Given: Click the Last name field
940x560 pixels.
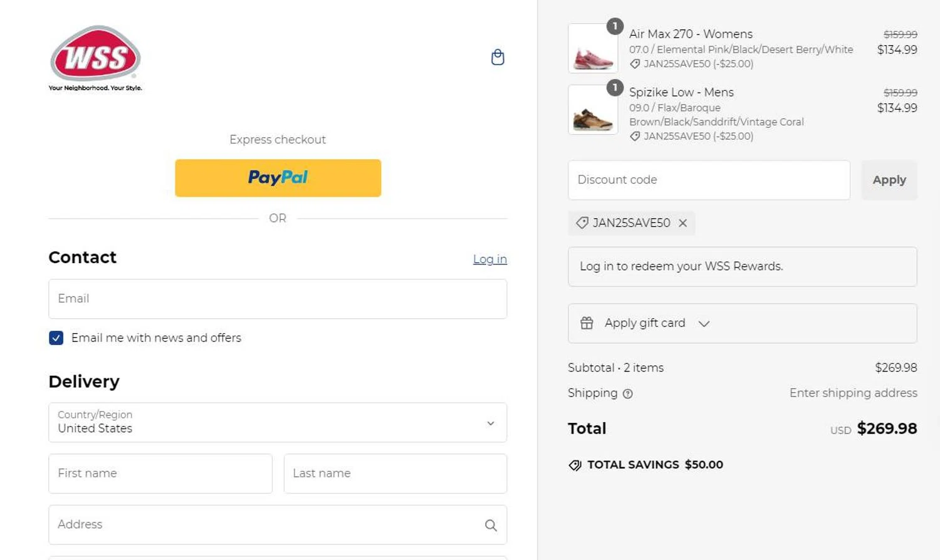Looking at the screenshot, I should point(395,474).
